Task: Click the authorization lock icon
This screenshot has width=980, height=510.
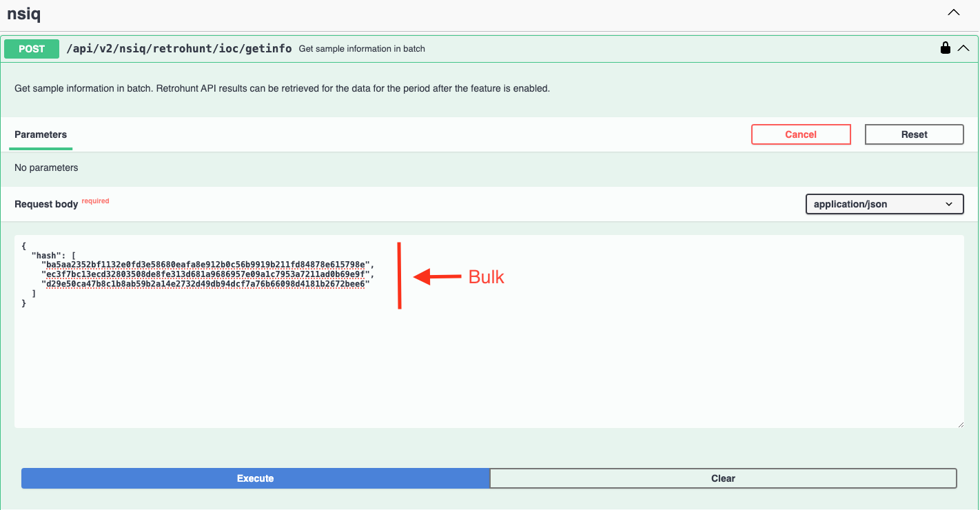Action: click(946, 48)
